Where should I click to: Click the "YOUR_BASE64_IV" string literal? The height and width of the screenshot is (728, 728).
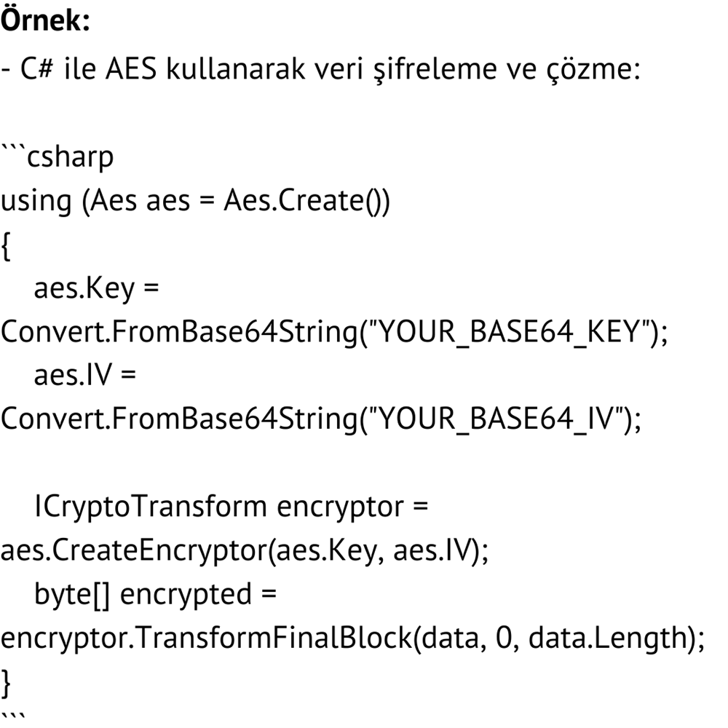point(498,420)
